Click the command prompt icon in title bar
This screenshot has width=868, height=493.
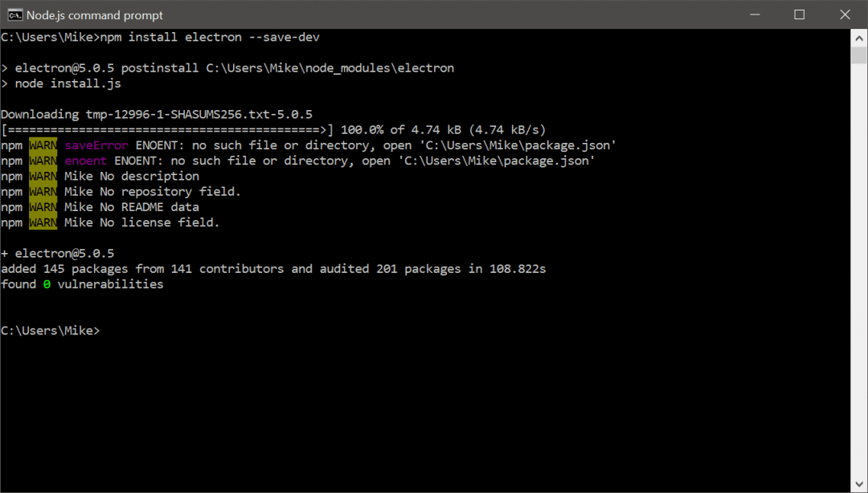[14, 14]
